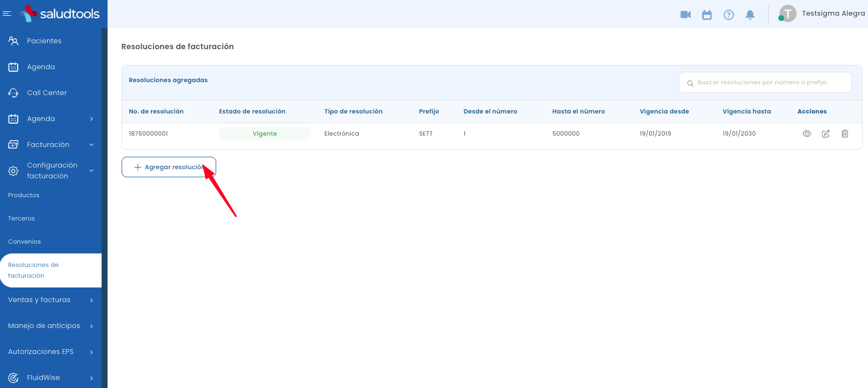
Task: Open the Terceros link
Action: point(22,218)
